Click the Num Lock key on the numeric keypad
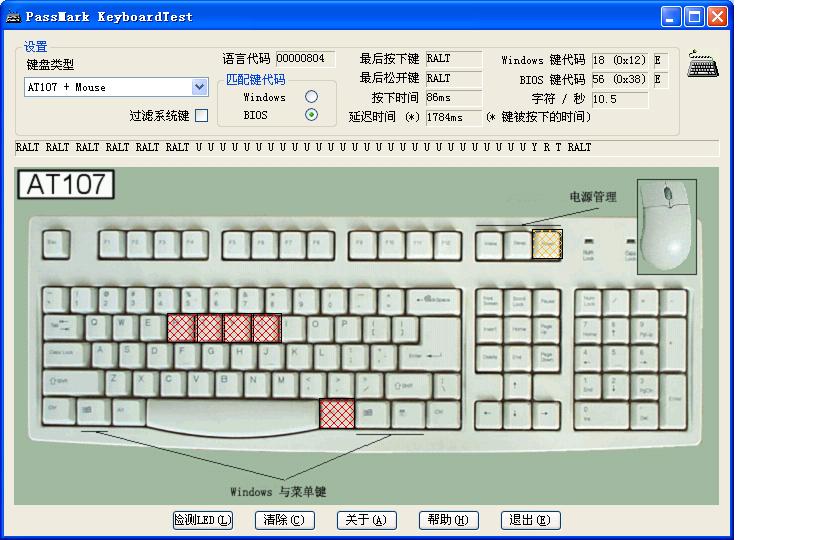The width and height of the screenshot is (840, 540). [588, 303]
